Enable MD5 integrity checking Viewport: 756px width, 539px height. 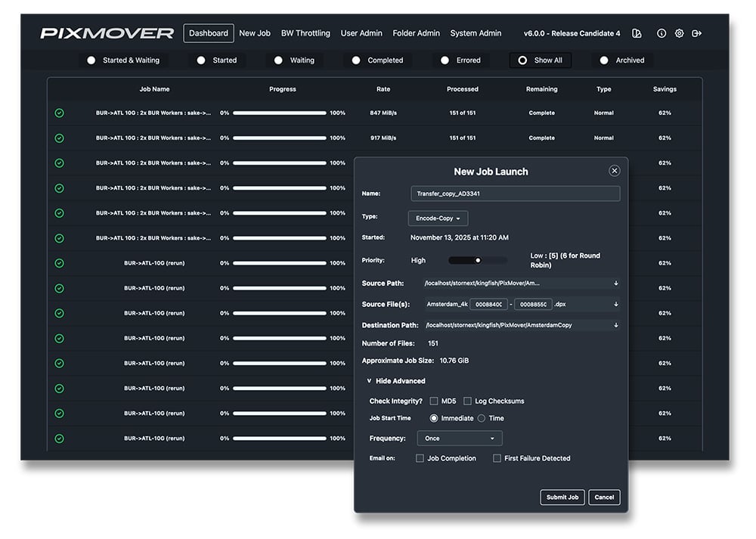pos(433,401)
